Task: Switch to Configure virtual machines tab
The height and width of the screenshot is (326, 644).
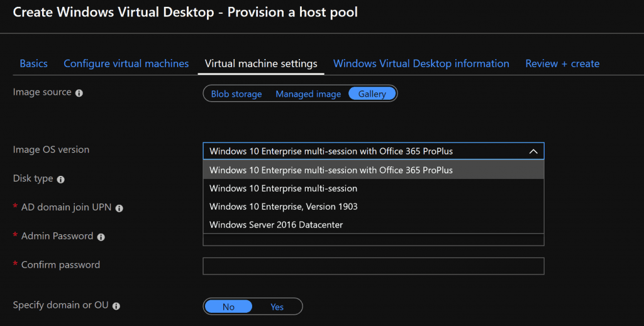Action: (126, 63)
